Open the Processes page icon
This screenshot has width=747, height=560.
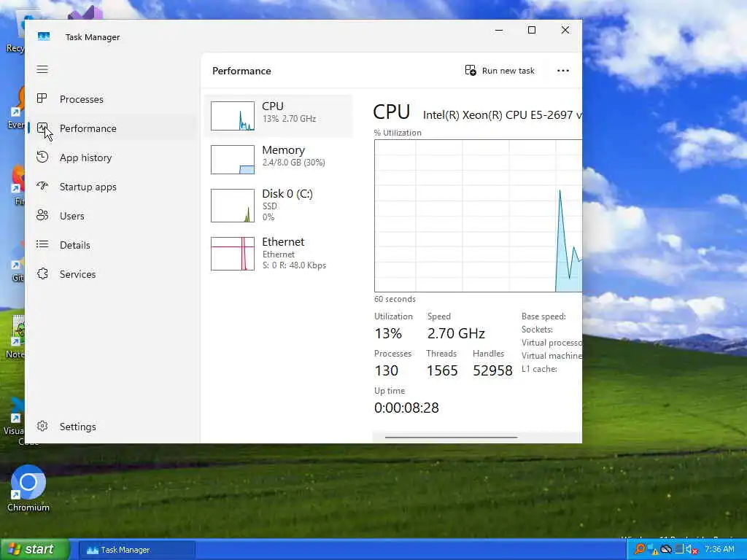pos(42,98)
